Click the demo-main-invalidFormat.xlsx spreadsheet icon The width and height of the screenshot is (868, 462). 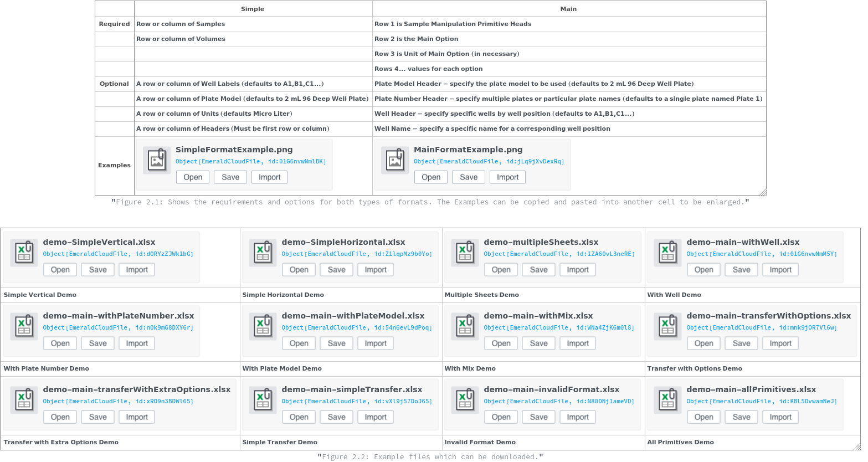465,400
